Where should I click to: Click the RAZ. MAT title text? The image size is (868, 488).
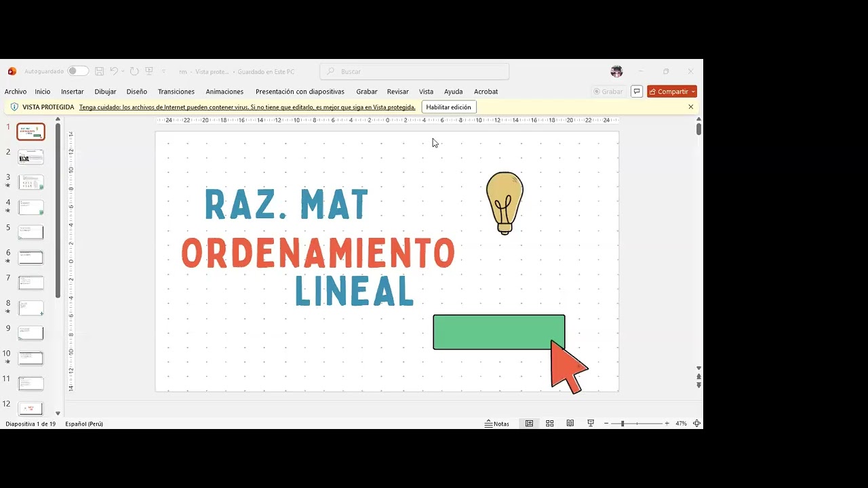click(x=286, y=205)
